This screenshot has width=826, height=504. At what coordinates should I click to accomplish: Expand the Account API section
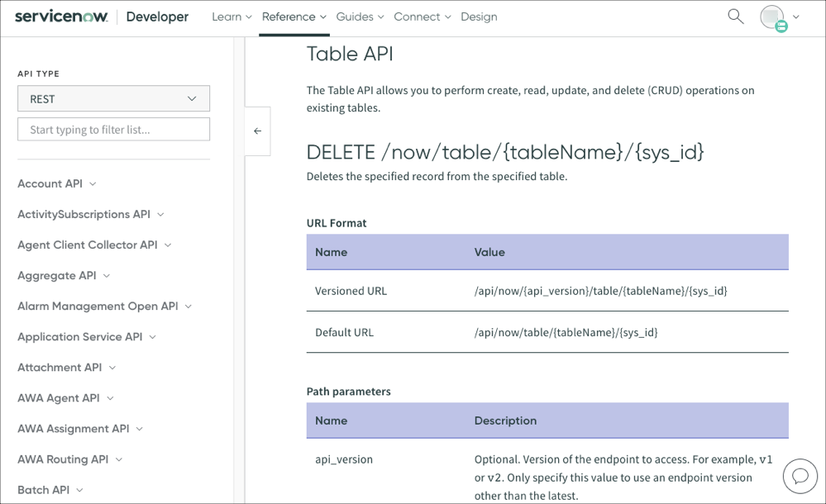[x=50, y=183]
